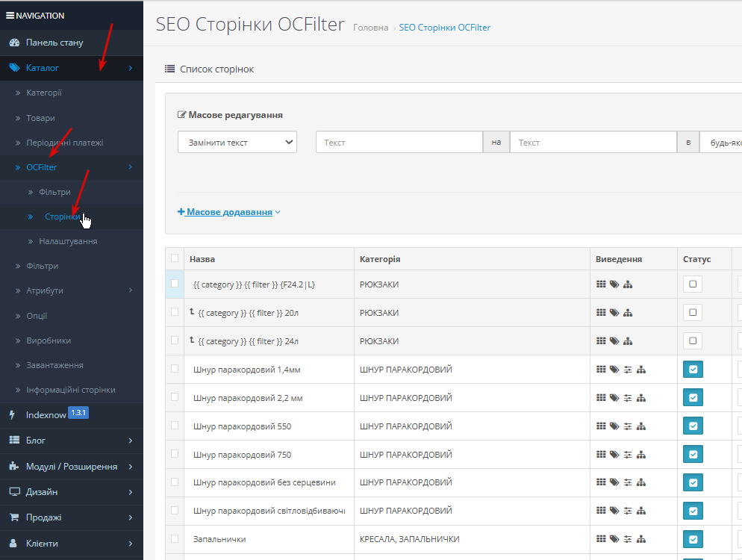
Task: Click the level-up arrow in 20л row
Action: click(x=192, y=311)
